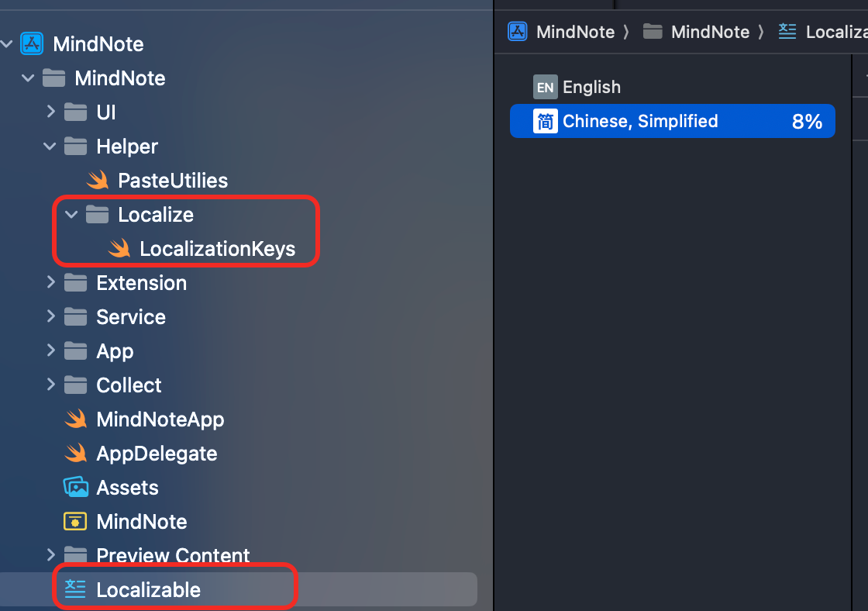
Task: Collapse the Helper folder
Action: 50,146
